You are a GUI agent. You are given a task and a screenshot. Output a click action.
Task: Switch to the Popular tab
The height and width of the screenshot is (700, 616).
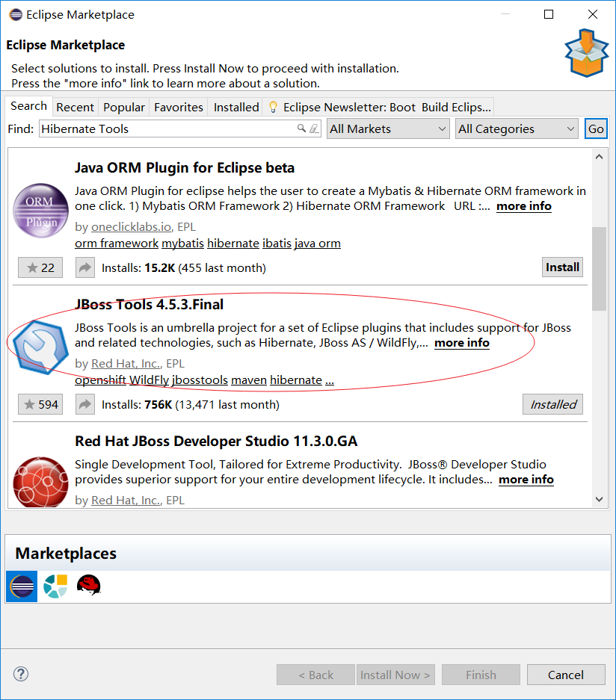[124, 107]
